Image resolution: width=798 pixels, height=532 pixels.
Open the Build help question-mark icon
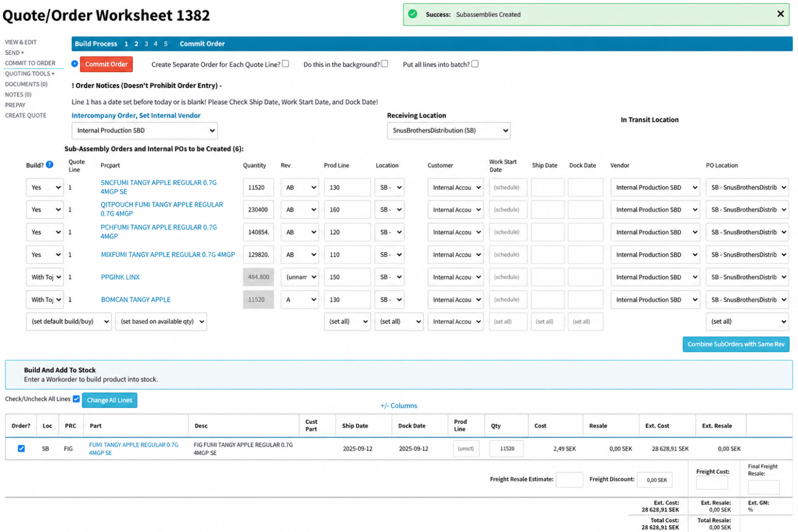(x=50, y=165)
